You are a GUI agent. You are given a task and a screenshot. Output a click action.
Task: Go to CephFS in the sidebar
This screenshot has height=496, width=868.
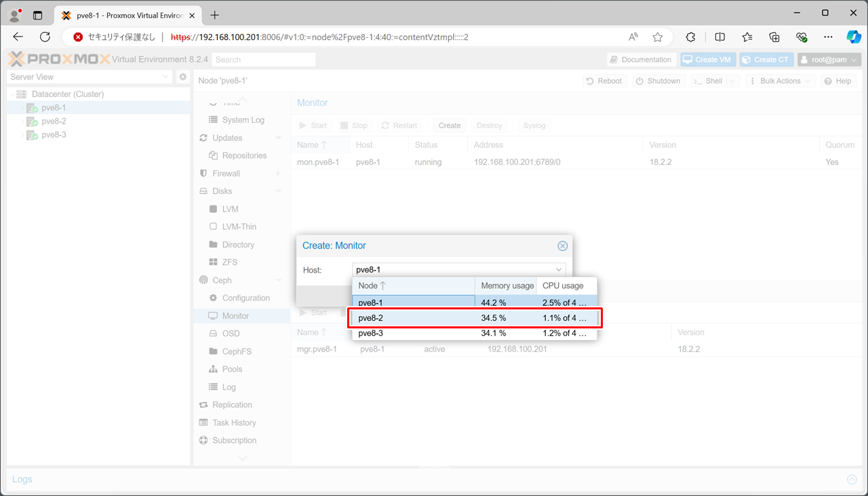pos(237,351)
